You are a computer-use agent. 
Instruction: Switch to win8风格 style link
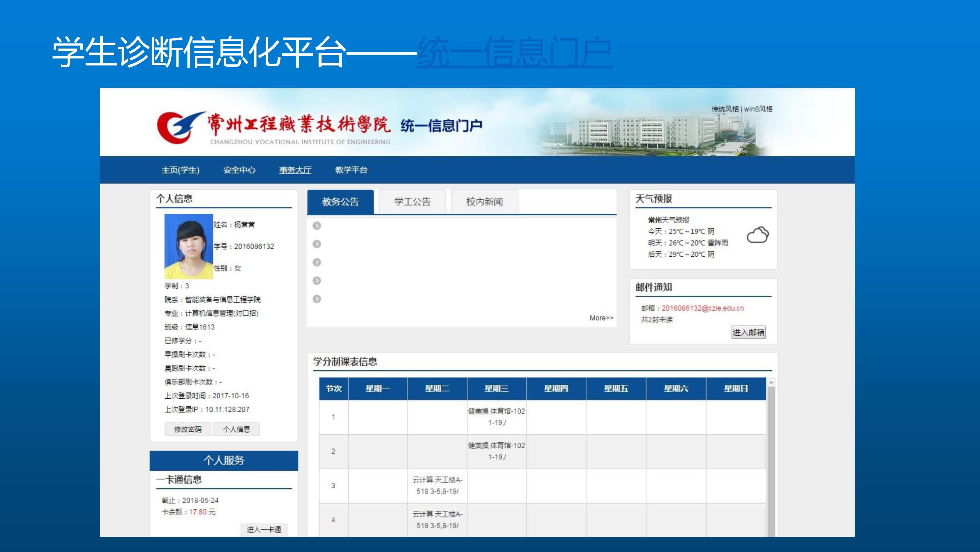tap(758, 109)
